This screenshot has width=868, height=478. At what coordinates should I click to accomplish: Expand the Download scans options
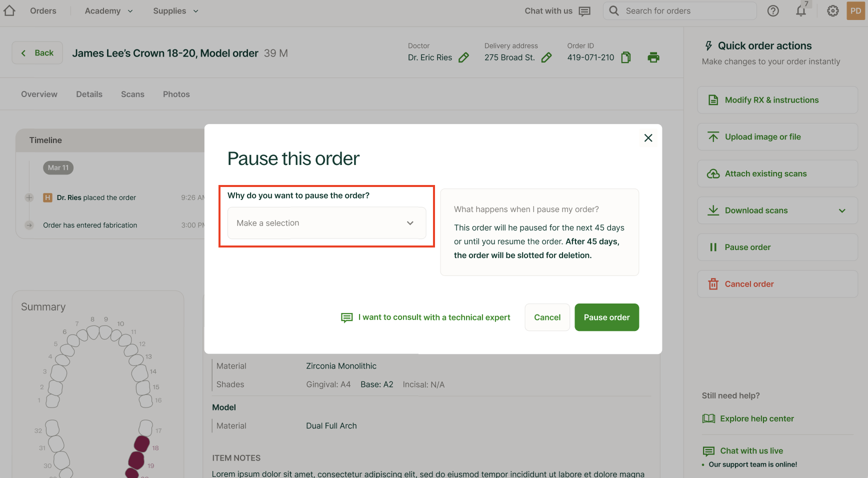(842, 210)
